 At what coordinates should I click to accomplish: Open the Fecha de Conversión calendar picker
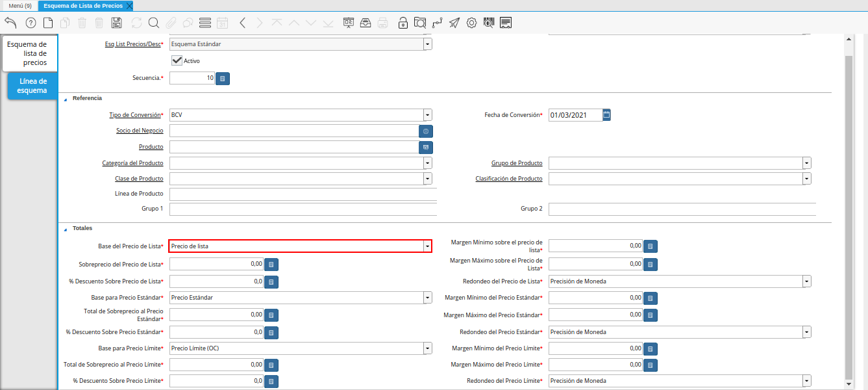tap(606, 115)
